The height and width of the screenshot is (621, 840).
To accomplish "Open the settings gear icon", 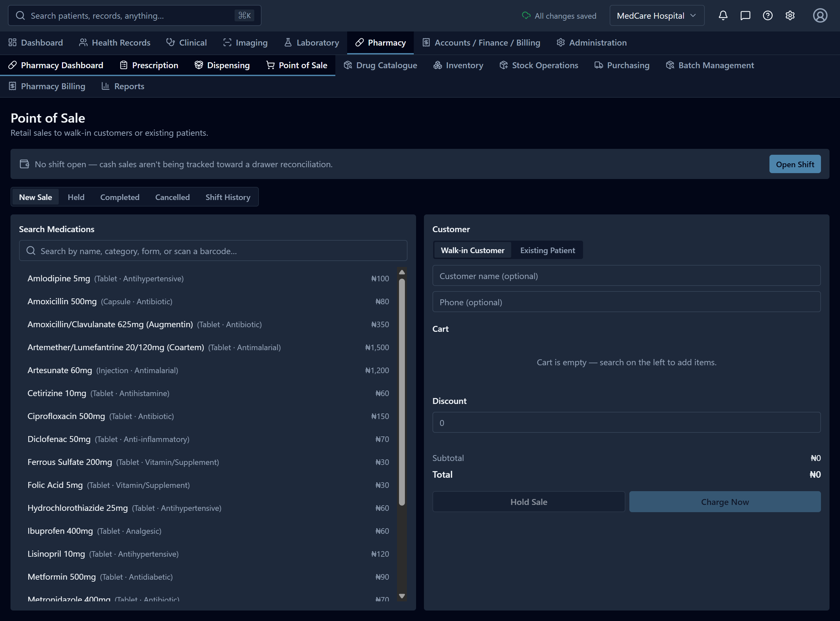I will click(790, 15).
